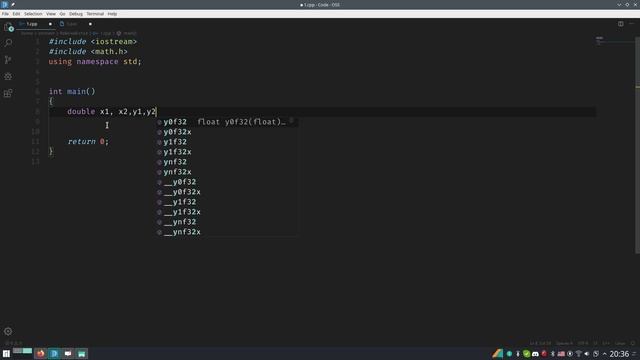The width and height of the screenshot is (640, 360).
Task: Click unsaved dot on 1.cpp tab
Action: 50,24
